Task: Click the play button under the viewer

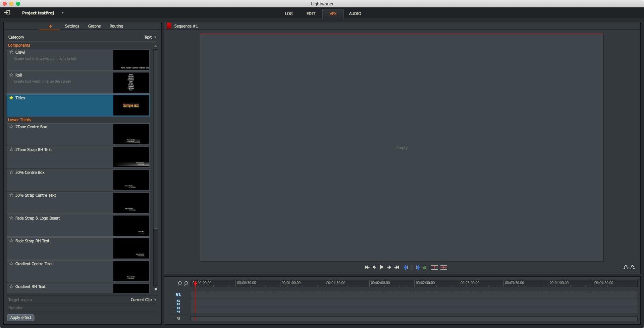Action: (x=382, y=267)
